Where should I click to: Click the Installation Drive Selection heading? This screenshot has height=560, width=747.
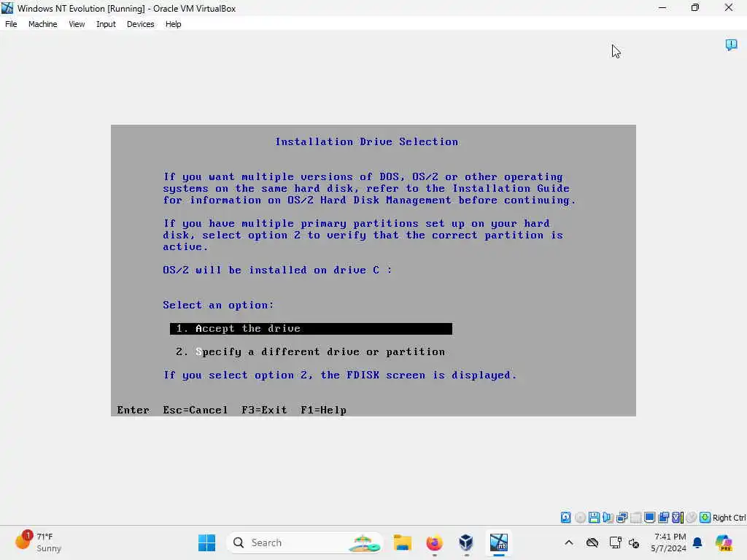(x=366, y=141)
